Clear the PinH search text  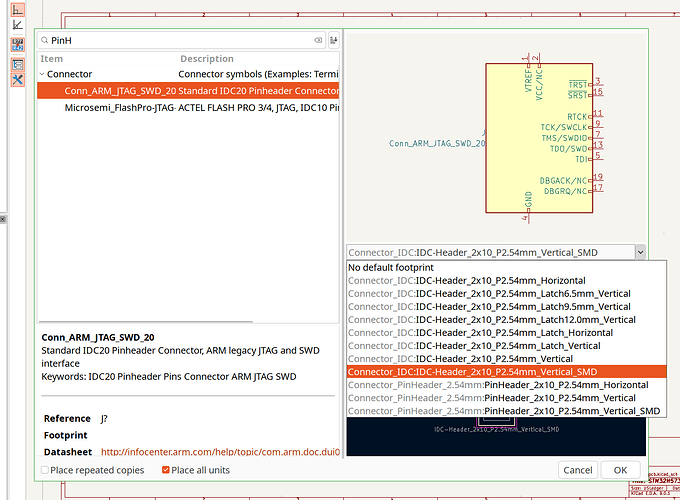click(x=318, y=40)
